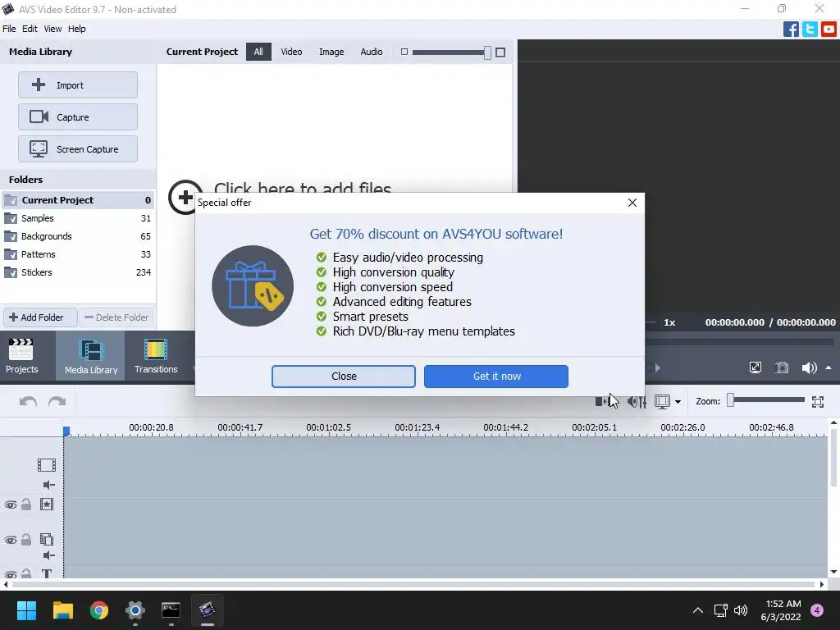Select the main video track film icon
The image size is (840, 630).
click(x=47, y=465)
